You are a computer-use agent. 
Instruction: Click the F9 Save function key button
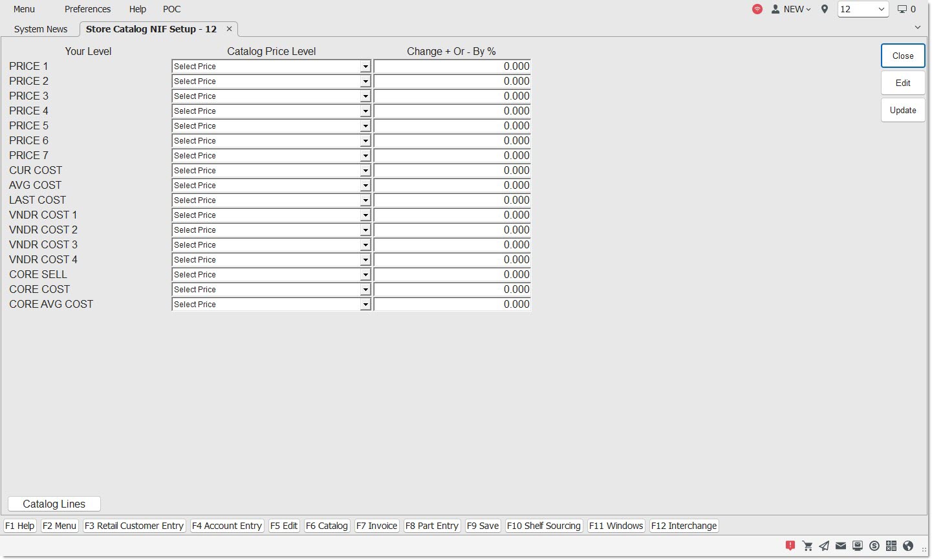[x=482, y=526]
